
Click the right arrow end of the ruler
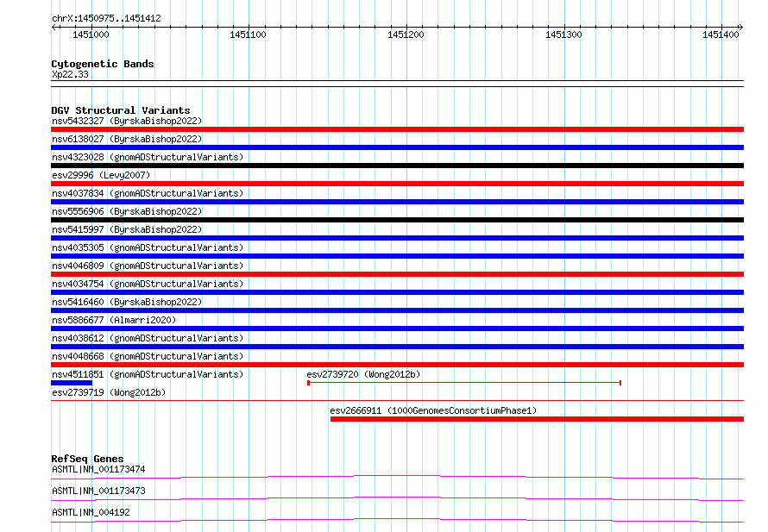click(741, 28)
